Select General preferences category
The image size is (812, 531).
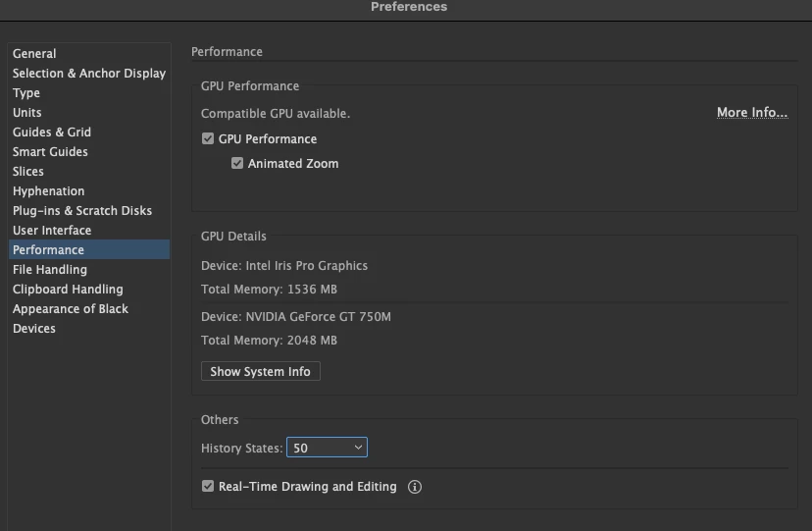pos(34,54)
